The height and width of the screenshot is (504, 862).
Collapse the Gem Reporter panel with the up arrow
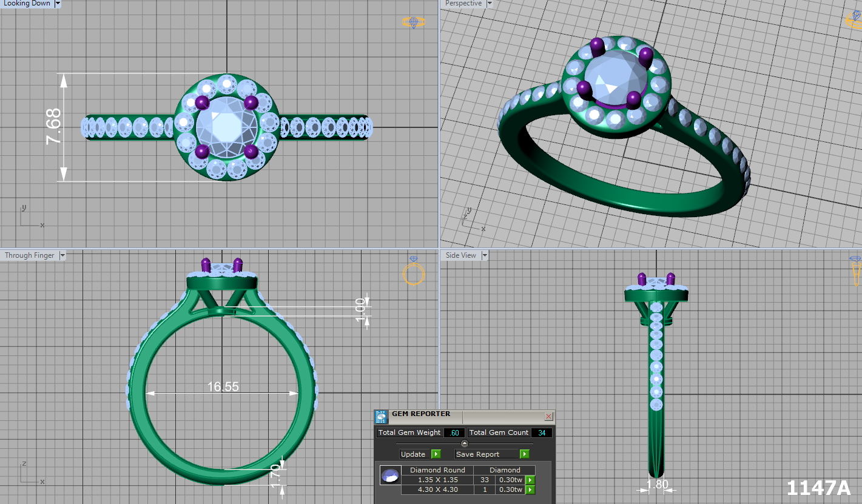[x=465, y=443]
